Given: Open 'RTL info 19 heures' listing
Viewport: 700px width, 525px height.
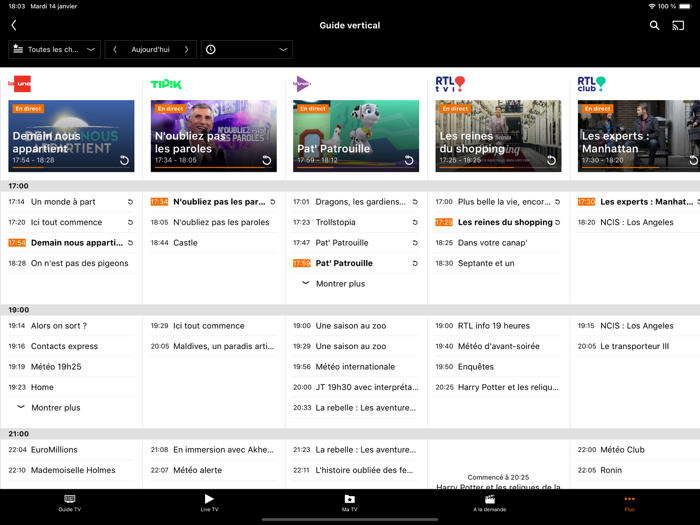Looking at the screenshot, I should pos(498,326).
